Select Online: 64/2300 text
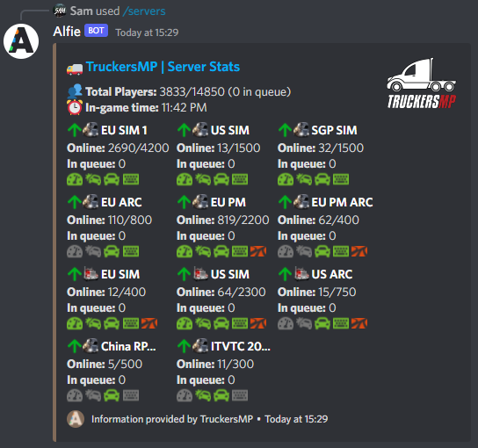 pyautogui.click(x=221, y=292)
